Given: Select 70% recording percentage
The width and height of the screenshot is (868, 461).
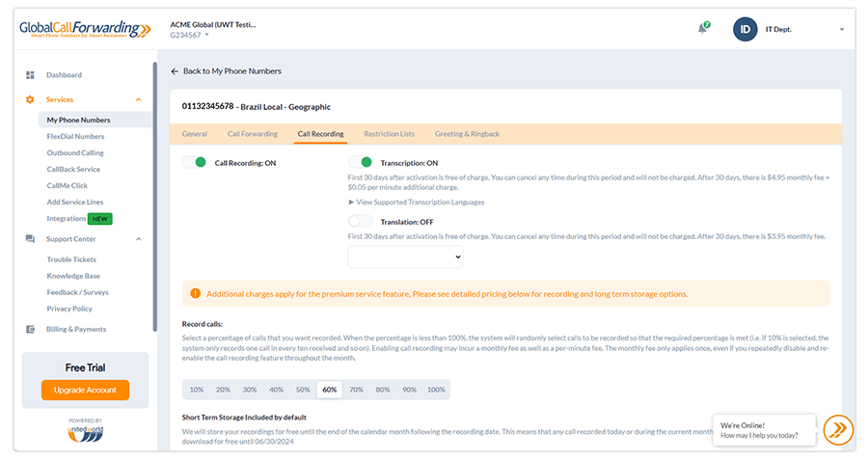Looking at the screenshot, I should 356,390.
